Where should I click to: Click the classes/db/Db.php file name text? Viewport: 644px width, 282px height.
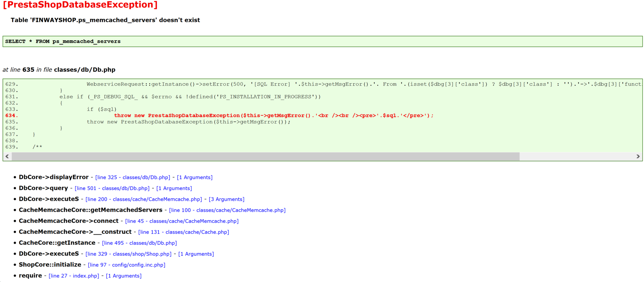coord(85,70)
